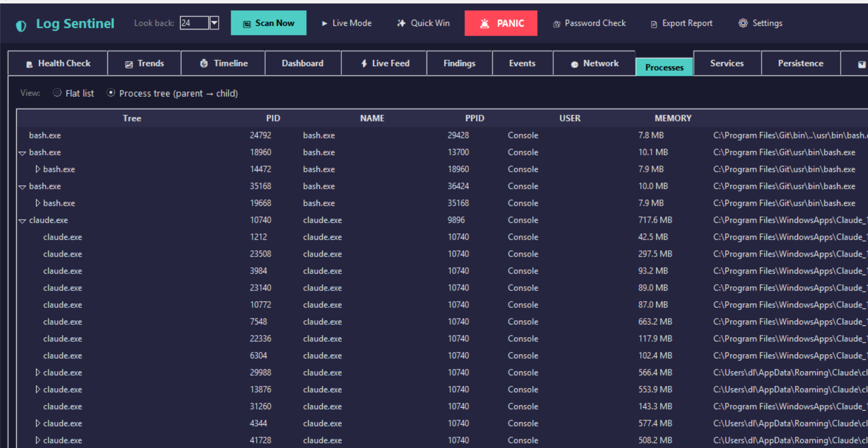
Task: Go to the Persistence tab
Action: [x=801, y=63]
